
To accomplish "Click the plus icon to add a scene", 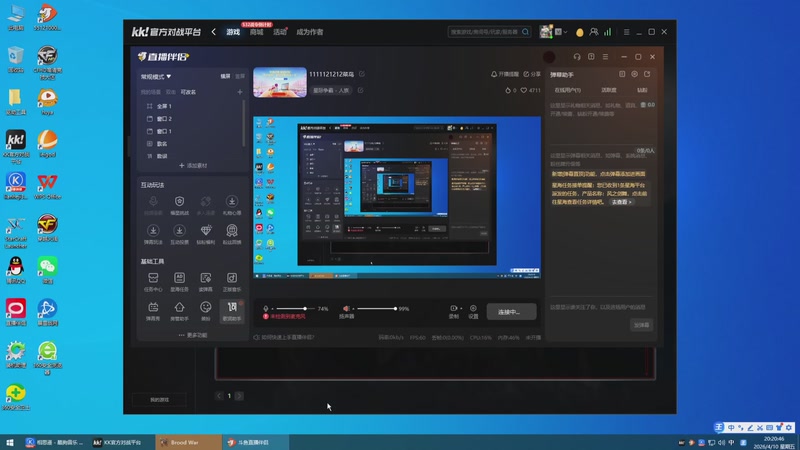I will coord(240,92).
